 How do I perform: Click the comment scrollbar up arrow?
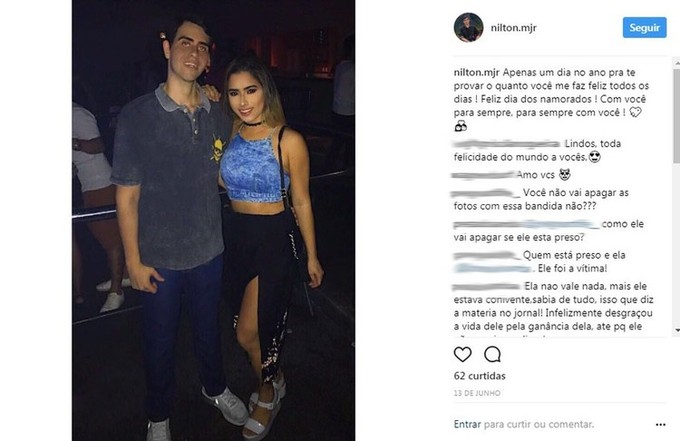coord(677,63)
